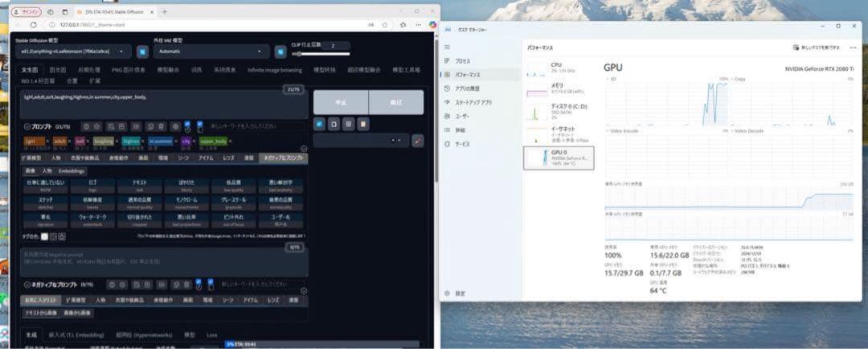868x349 pixels.
Task: Select the city prompt tag
Action: (186, 142)
